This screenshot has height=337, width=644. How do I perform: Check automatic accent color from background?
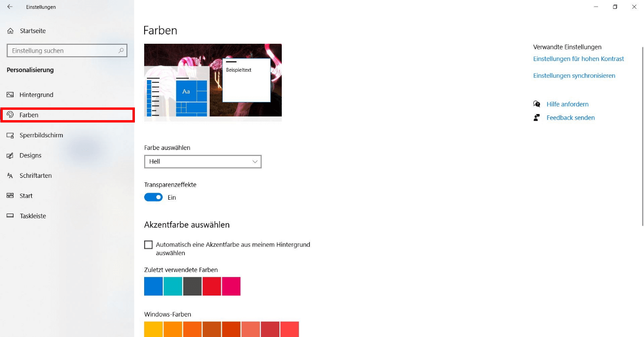(148, 245)
